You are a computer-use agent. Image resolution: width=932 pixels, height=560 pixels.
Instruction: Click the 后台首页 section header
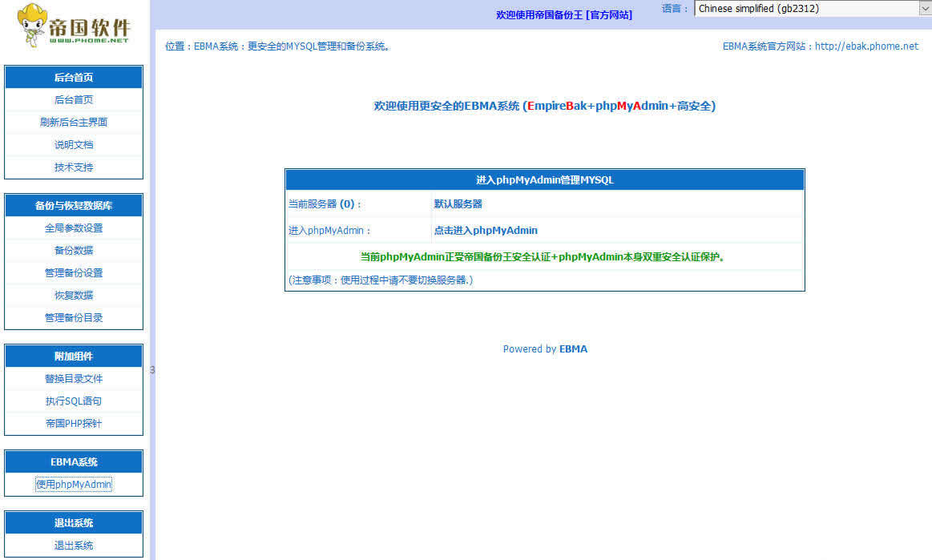74,77
